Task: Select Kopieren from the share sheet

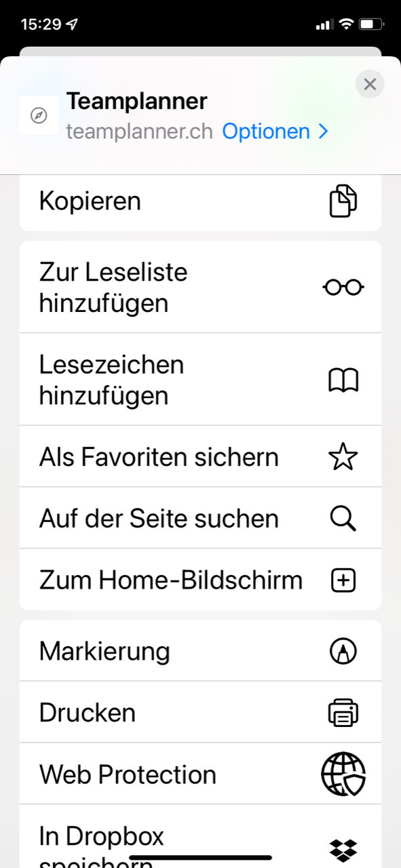Action: click(200, 201)
